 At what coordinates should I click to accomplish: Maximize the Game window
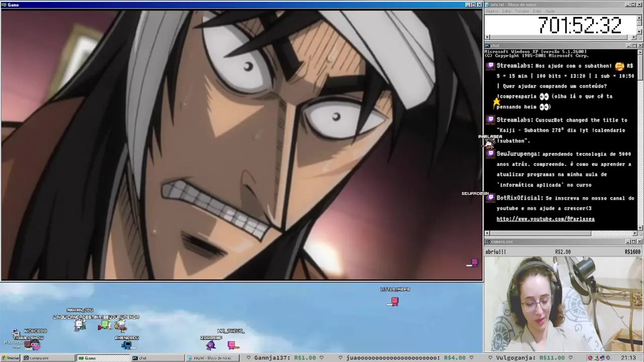pyautogui.click(x=473, y=5)
